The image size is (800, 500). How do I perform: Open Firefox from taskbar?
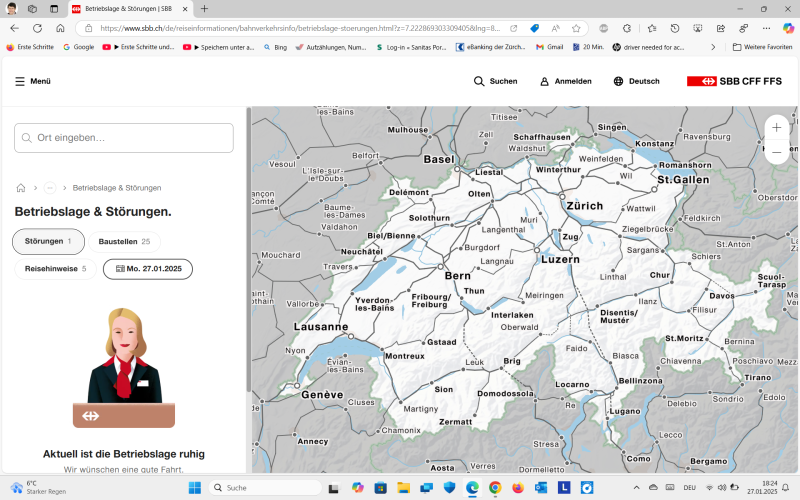pyautogui.click(x=518, y=488)
